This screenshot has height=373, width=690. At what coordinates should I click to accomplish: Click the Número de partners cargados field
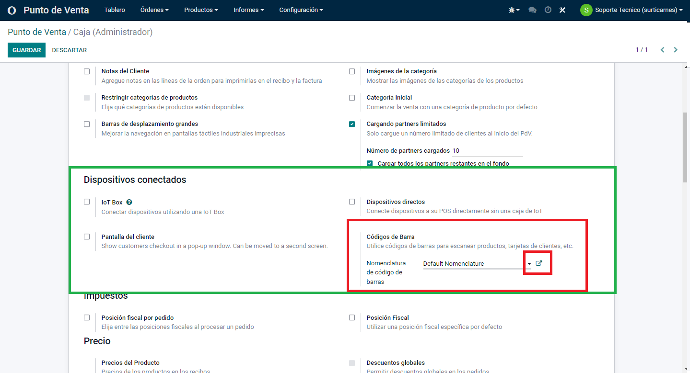click(487, 151)
